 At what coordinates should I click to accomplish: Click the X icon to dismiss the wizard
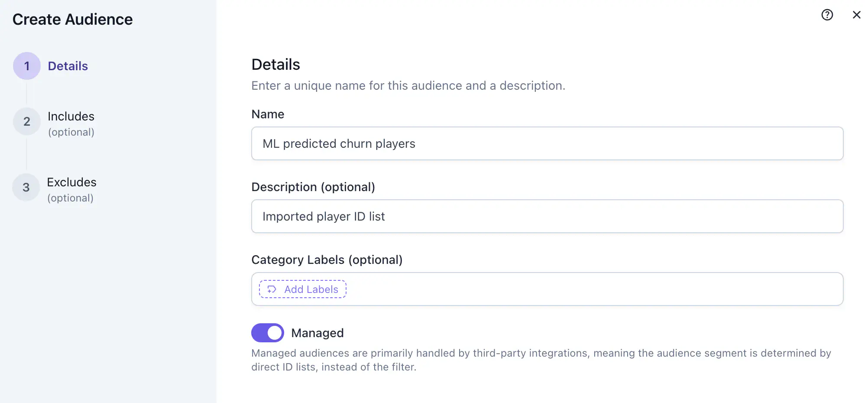click(x=857, y=15)
